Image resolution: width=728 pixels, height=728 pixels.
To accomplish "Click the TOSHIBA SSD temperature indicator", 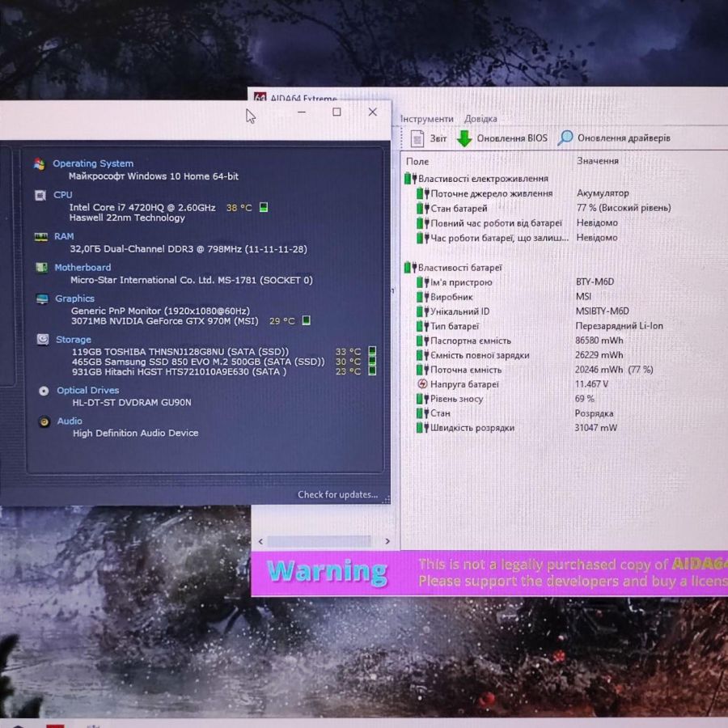I will point(372,351).
